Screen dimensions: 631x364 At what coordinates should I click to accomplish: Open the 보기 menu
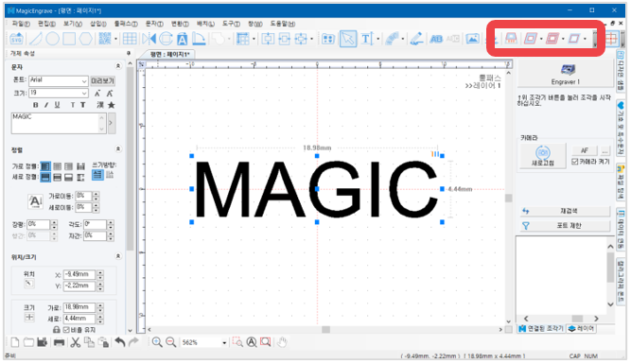pyautogui.click(x=73, y=24)
